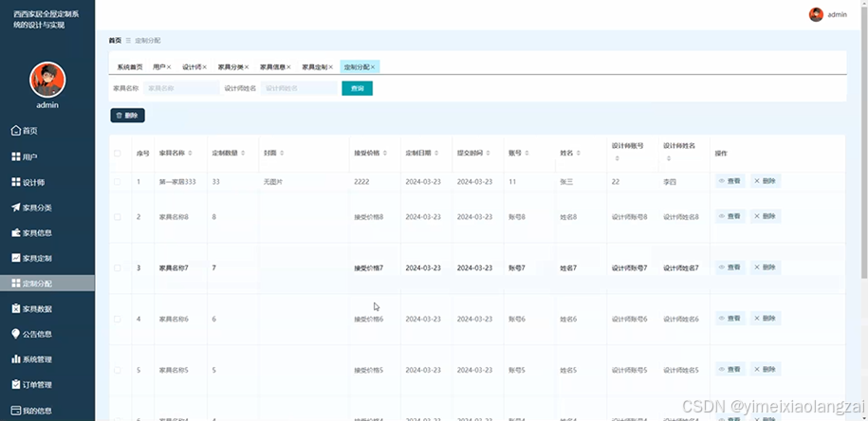View details of row 家具名称8
Image resolution: width=868 pixels, height=421 pixels.
coord(730,216)
